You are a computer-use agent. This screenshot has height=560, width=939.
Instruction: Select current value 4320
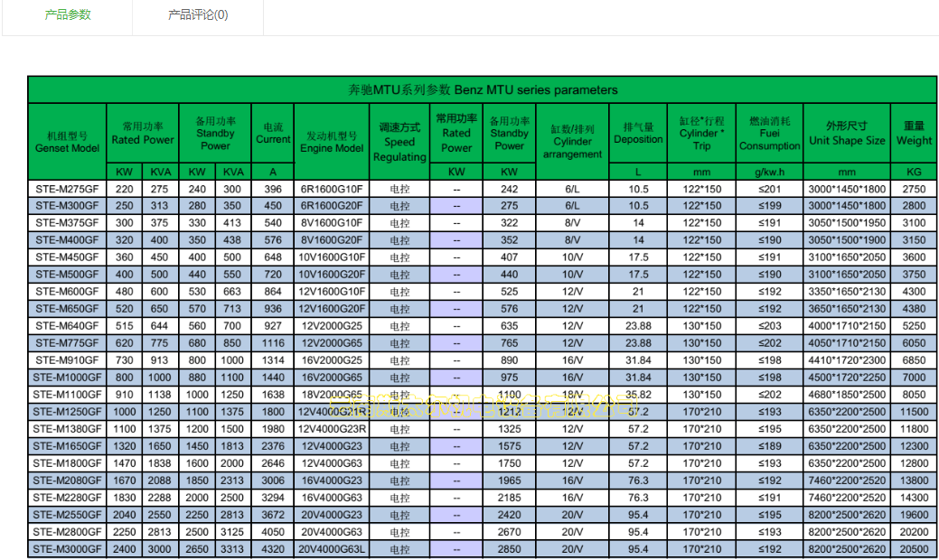[x=273, y=549]
